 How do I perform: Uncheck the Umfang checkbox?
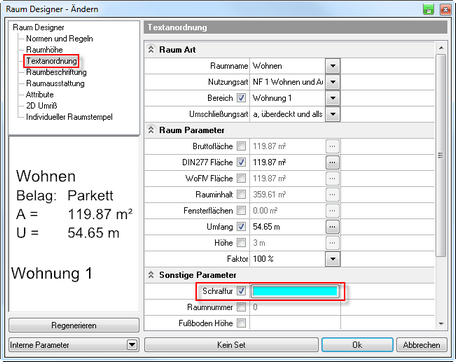(x=241, y=227)
